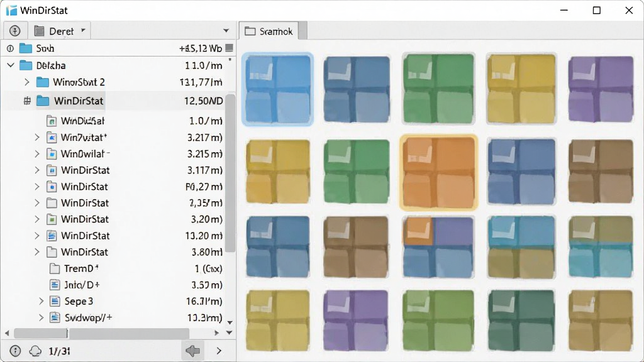Click the size value 3,117m
Screen dimensions: 644x362
tap(205, 170)
